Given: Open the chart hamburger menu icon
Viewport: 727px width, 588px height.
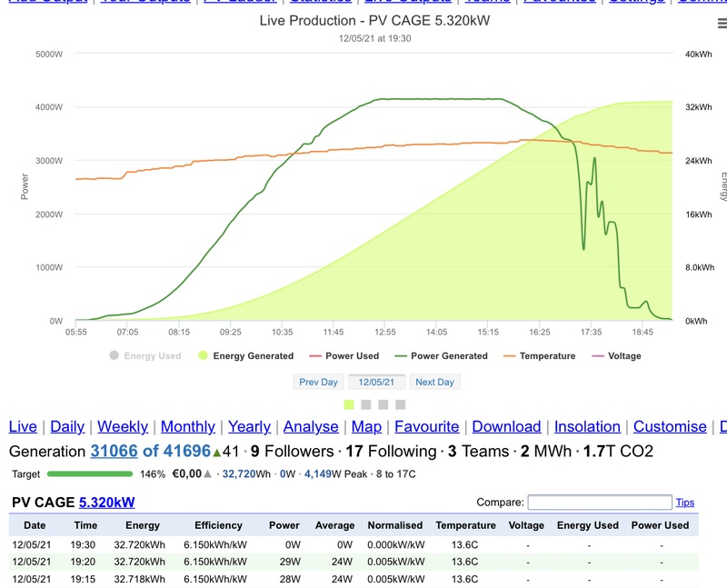Looking at the screenshot, I should point(722,23).
